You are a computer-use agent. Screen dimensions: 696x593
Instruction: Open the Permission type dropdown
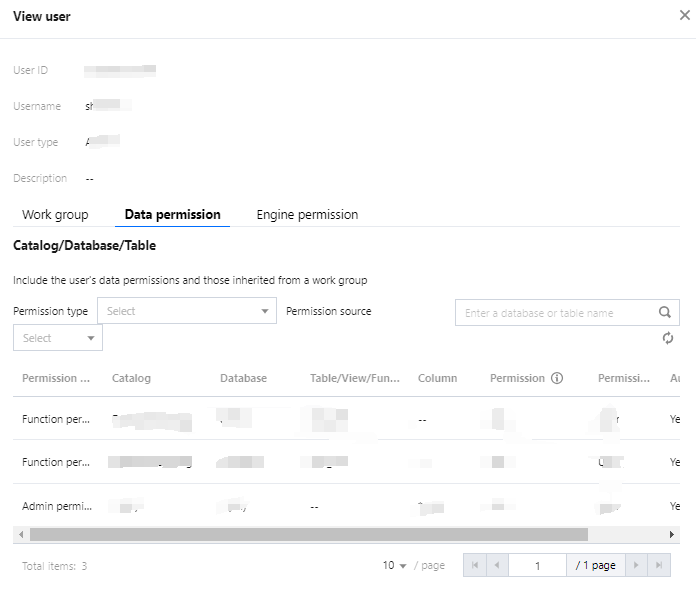coord(187,311)
